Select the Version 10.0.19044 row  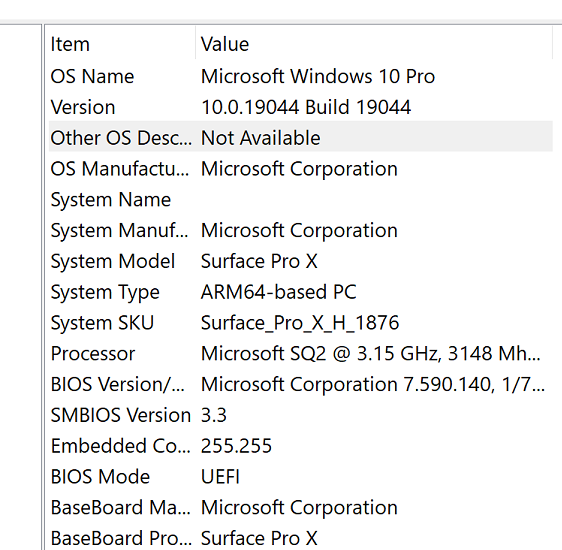tap(300, 107)
